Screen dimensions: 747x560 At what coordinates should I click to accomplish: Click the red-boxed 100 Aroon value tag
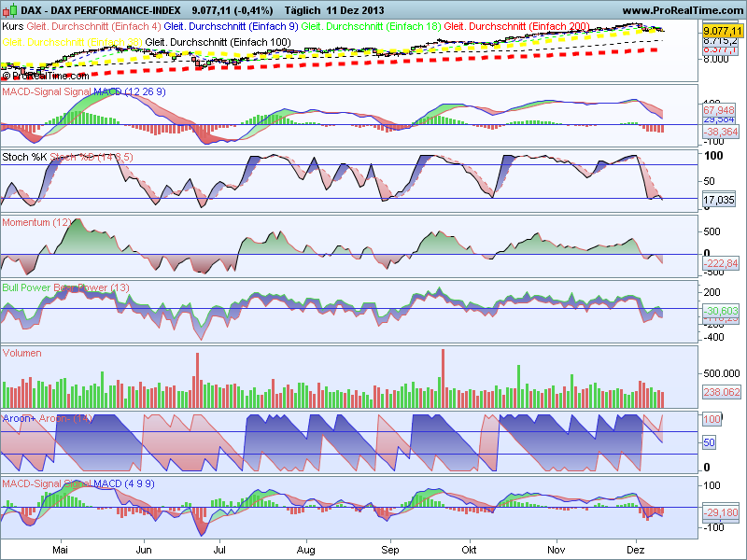[x=712, y=419]
